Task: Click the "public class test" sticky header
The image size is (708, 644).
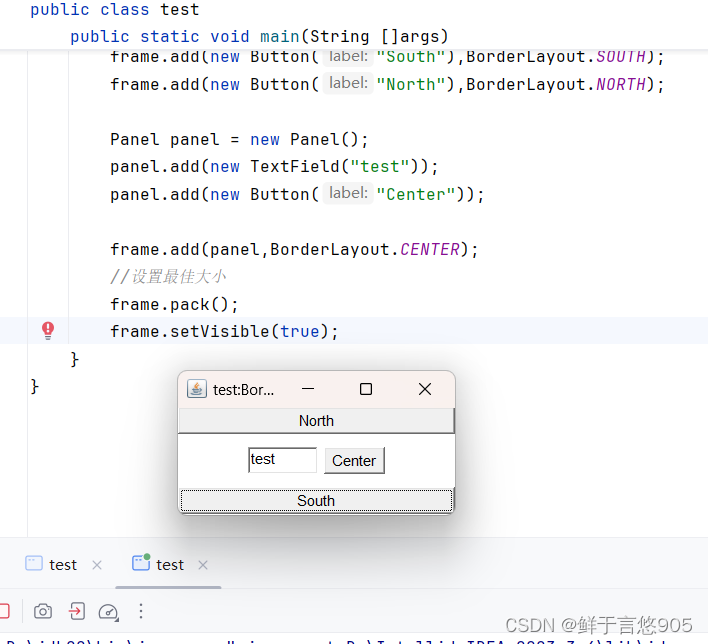Action: [x=115, y=9]
